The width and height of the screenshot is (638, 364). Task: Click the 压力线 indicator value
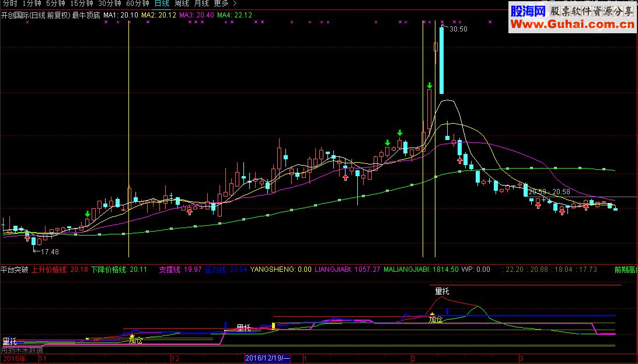point(226,269)
